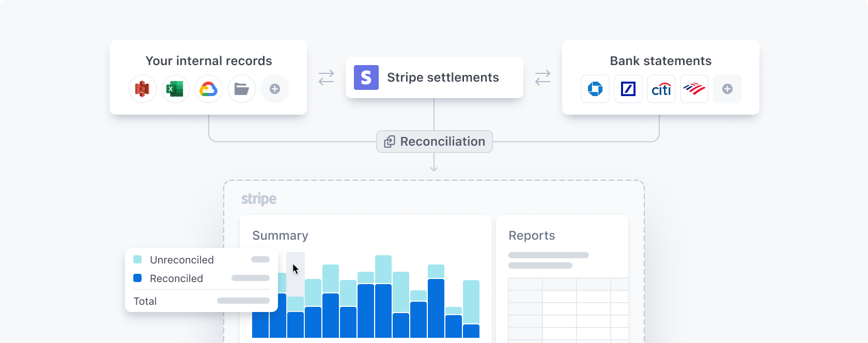
Task: Click the "Unreconciled" legend label
Action: pyautogui.click(x=182, y=260)
